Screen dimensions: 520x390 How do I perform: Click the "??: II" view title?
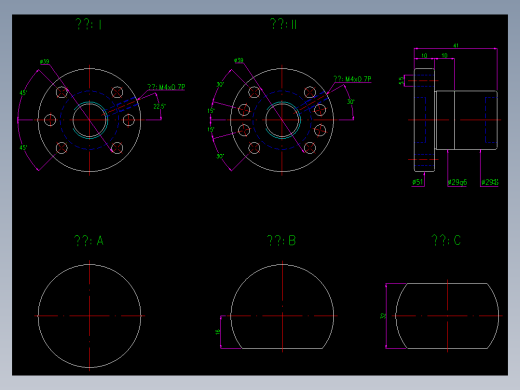tap(283, 24)
